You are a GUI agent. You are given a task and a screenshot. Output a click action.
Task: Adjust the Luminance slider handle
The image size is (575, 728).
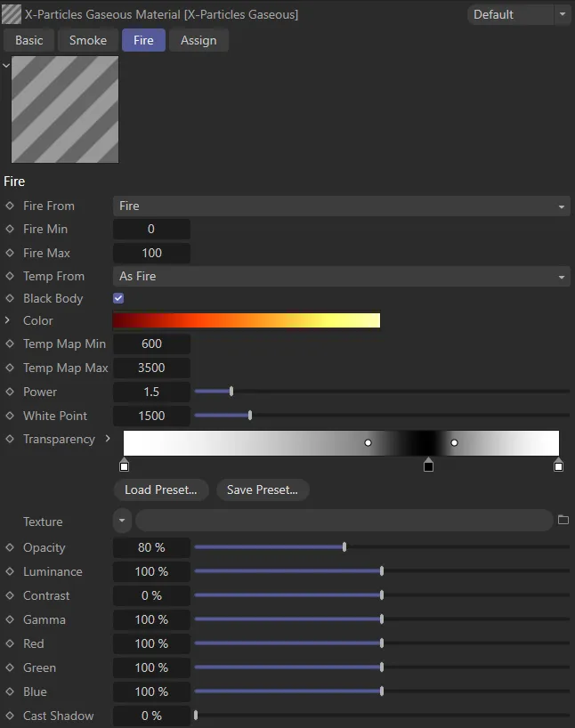click(x=381, y=571)
